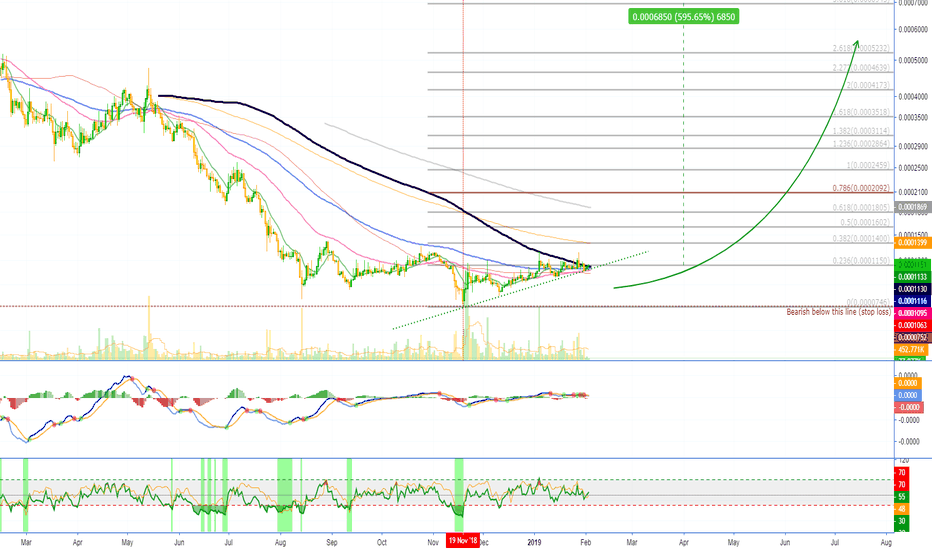Select the 1(0.0002459) Fibonacci label
The width and height of the screenshot is (932, 550).
tap(869, 165)
